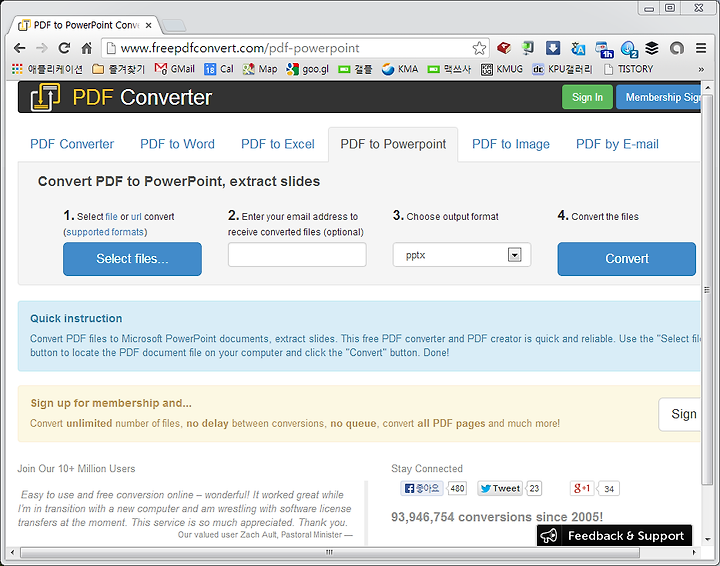Open the TISTORY bookmark

tap(628, 69)
